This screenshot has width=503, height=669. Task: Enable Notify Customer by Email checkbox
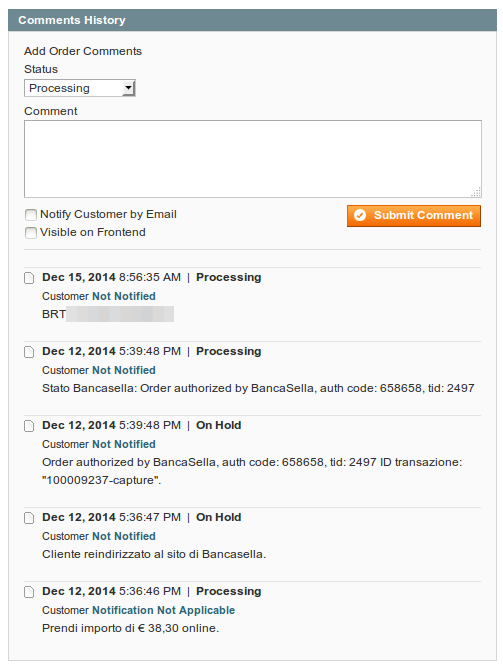[31, 215]
